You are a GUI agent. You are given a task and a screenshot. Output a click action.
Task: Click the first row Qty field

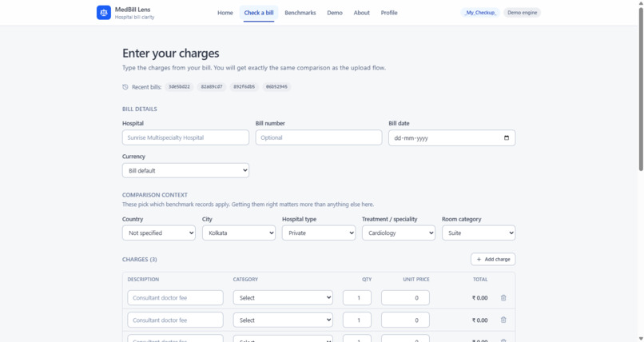357,298
